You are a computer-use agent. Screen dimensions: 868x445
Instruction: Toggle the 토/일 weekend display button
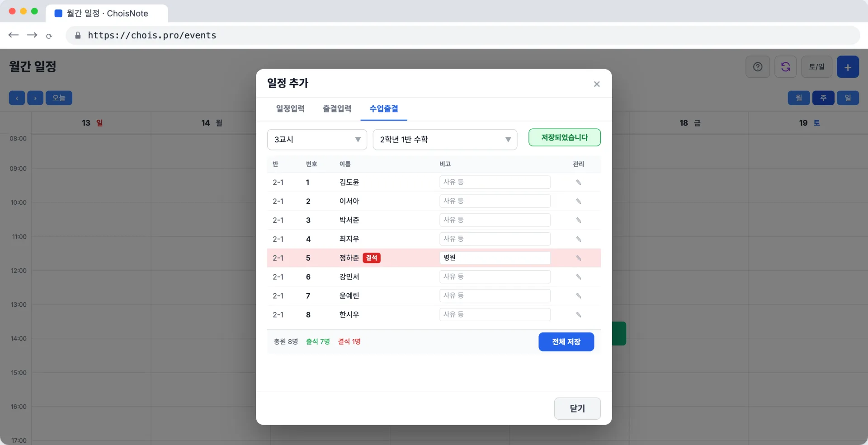tap(816, 67)
